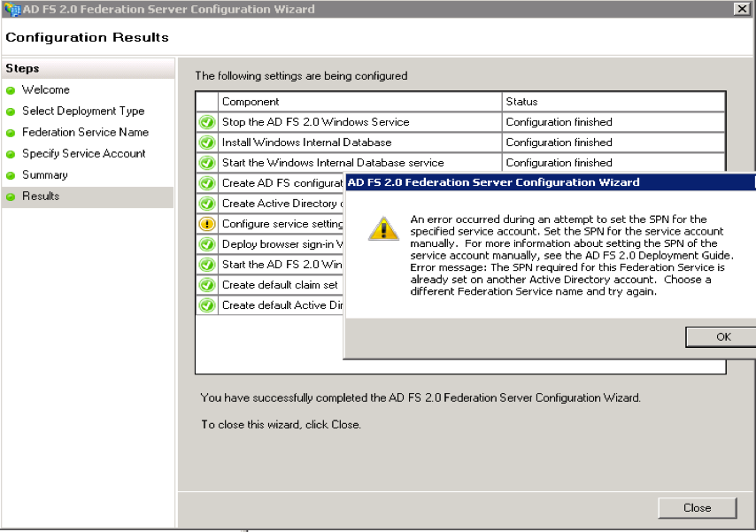Click the green bullet beside Specify Service Account
Image resolution: width=756 pixels, height=532 pixels.
point(11,154)
